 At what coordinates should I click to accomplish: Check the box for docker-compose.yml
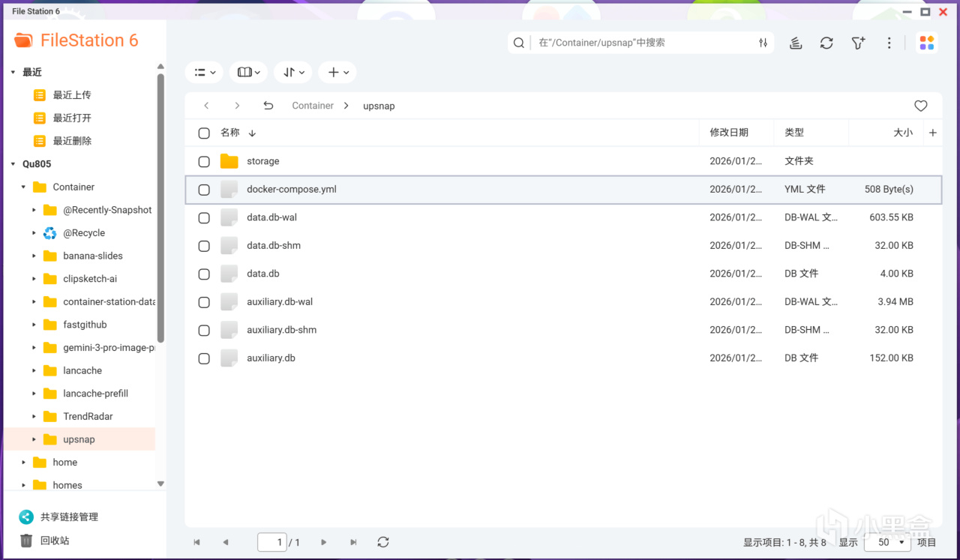coord(204,190)
